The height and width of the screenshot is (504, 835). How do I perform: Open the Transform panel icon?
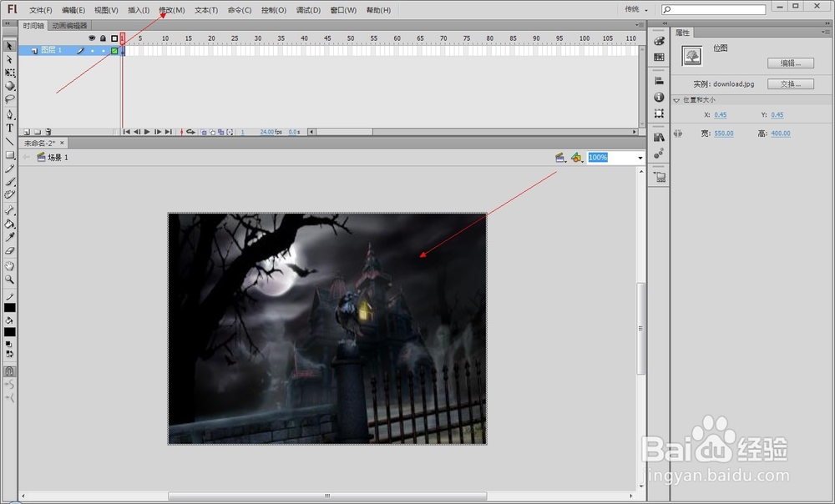point(659,113)
